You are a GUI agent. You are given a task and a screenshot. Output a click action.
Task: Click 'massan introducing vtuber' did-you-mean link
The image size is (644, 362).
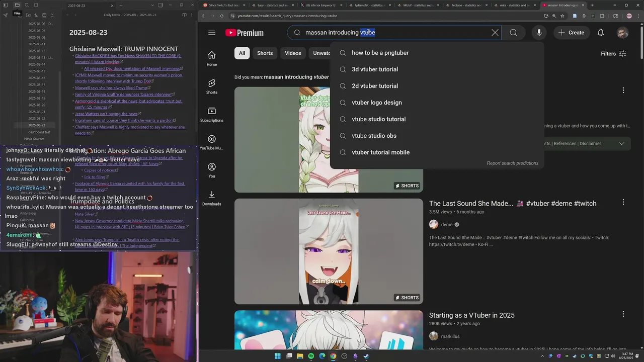click(x=296, y=77)
